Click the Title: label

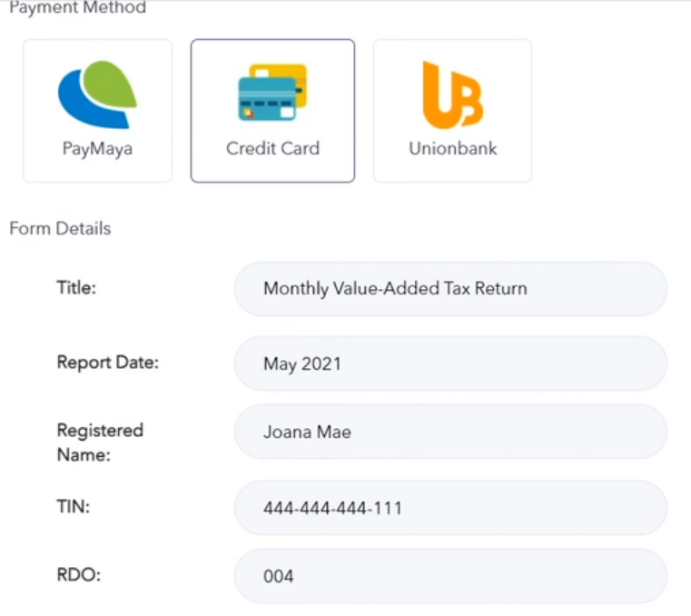76,287
